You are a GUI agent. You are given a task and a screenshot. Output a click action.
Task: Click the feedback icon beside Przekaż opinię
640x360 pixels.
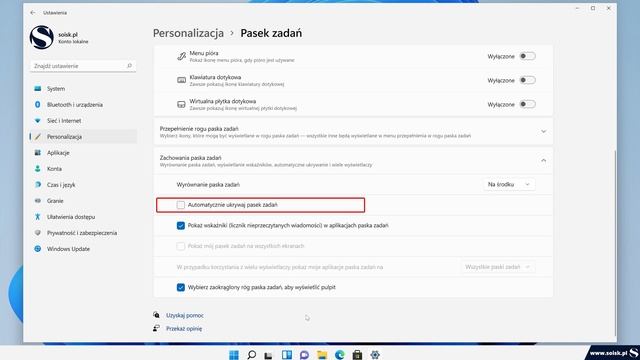point(156,328)
